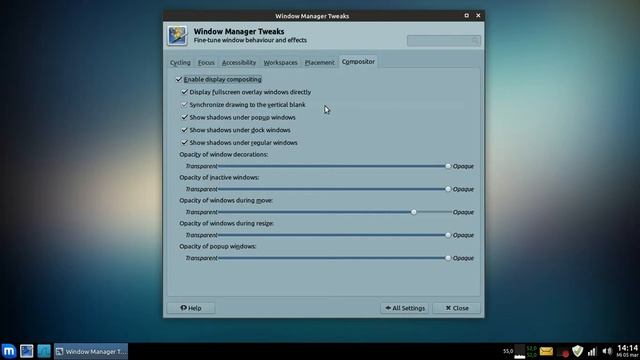Viewport: 640px width, 360px height.
Task: Open the network signal tray icon
Action: pyautogui.click(x=592, y=351)
